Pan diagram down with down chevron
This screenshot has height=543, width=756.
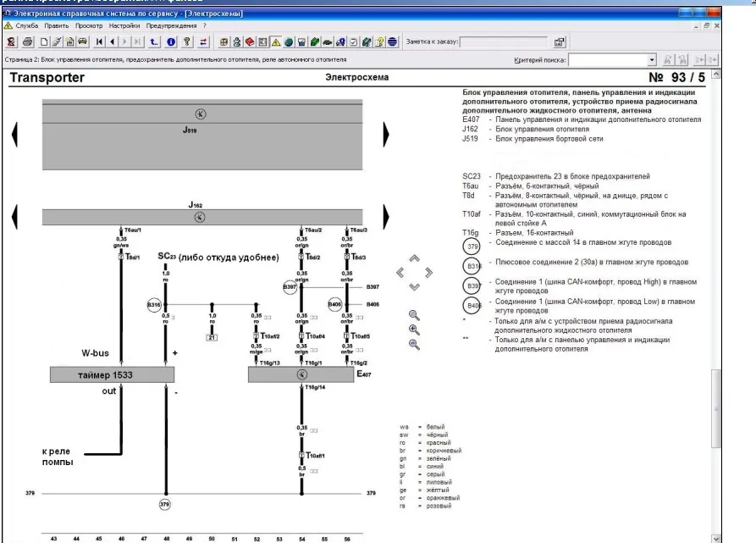tap(414, 287)
